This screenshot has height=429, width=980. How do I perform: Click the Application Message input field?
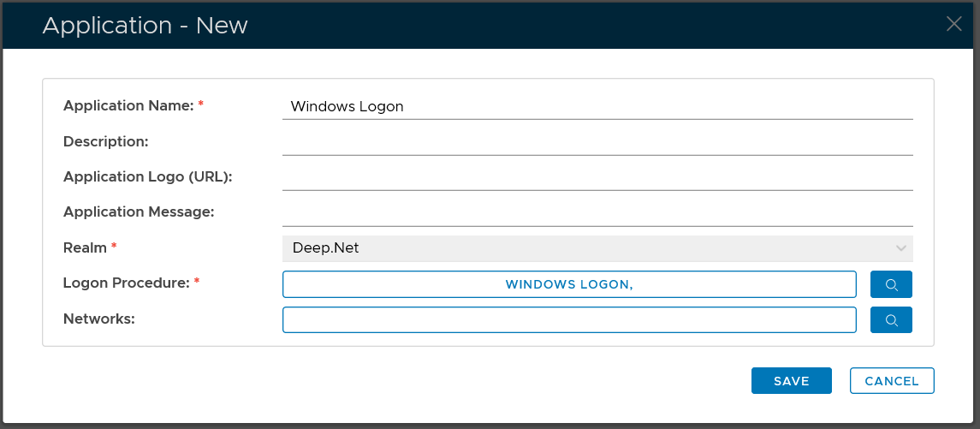tap(597, 212)
